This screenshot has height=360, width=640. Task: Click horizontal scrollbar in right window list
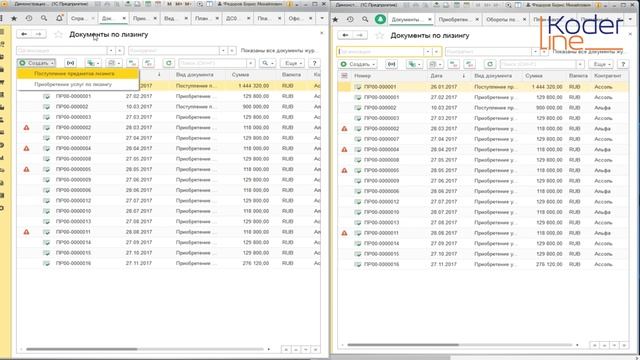click(403, 345)
